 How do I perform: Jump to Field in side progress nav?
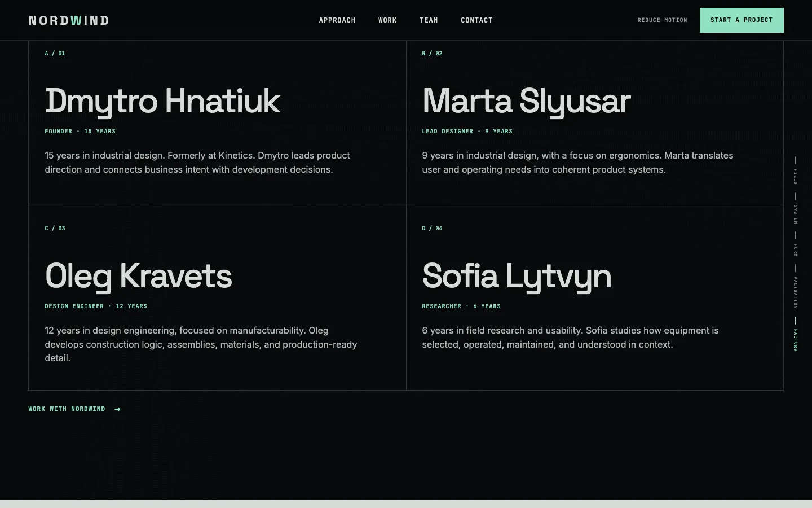point(795,177)
